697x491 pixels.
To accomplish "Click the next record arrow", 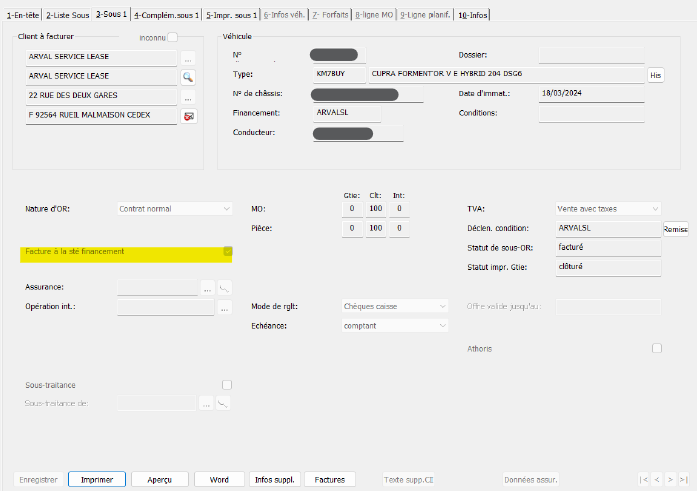I will point(671,480).
